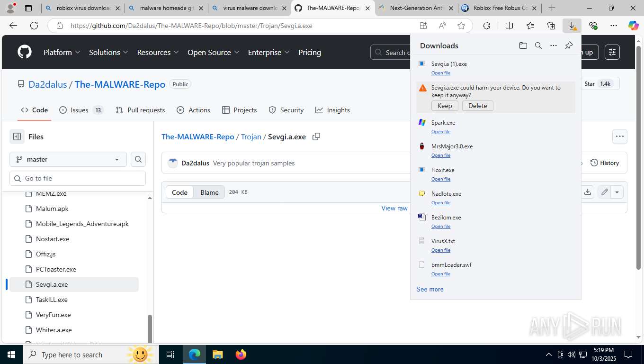Screen dimensions: 644x364
Task: Switch to Actions tab
Action: point(193,110)
